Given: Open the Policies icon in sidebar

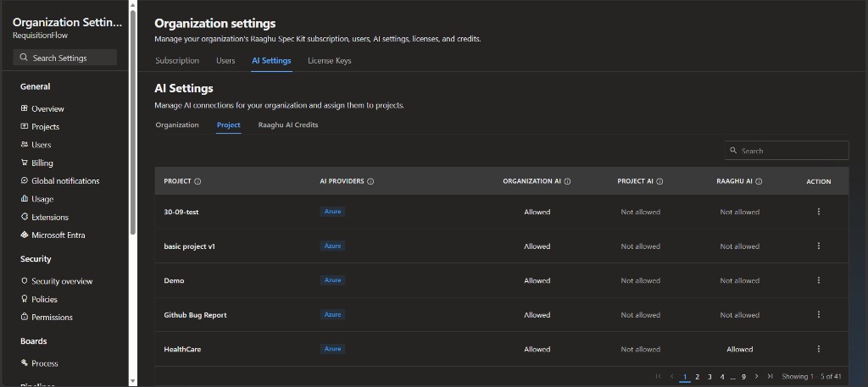Looking at the screenshot, I should 25,299.
